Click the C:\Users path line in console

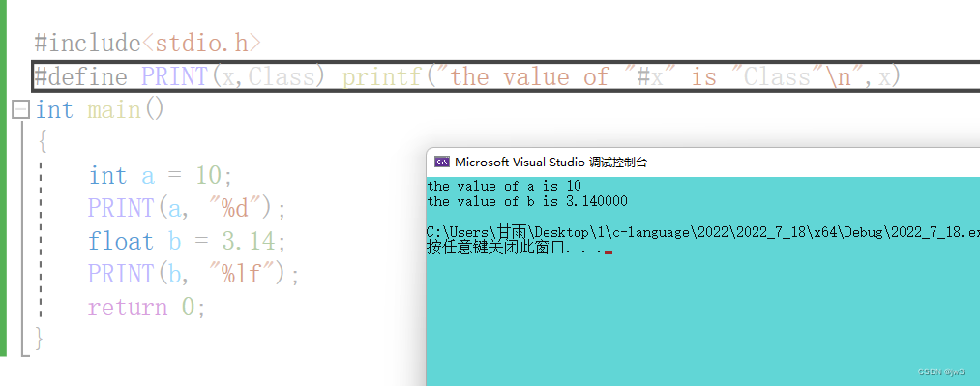point(703,233)
